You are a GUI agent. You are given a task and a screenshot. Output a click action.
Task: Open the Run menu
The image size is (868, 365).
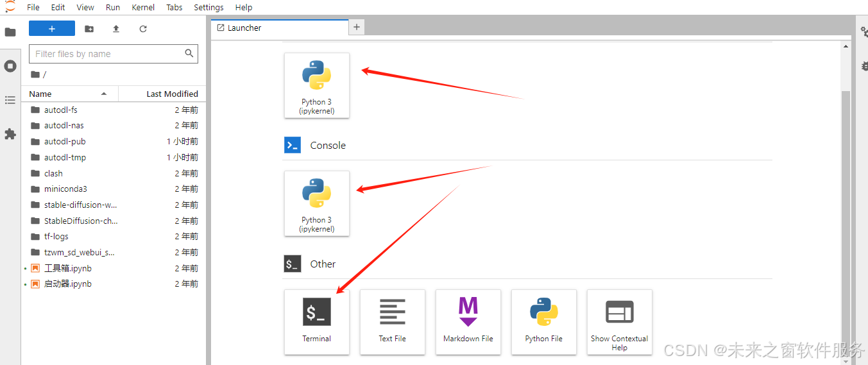113,8
